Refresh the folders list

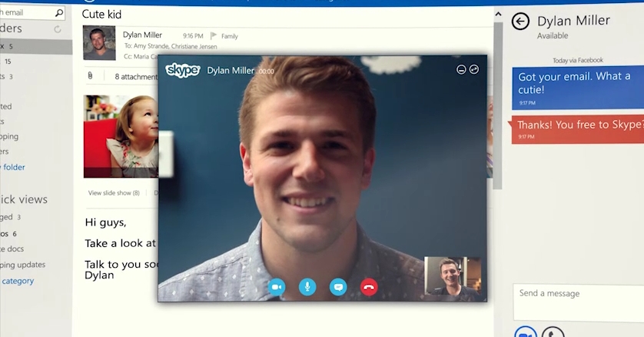(x=58, y=29)
